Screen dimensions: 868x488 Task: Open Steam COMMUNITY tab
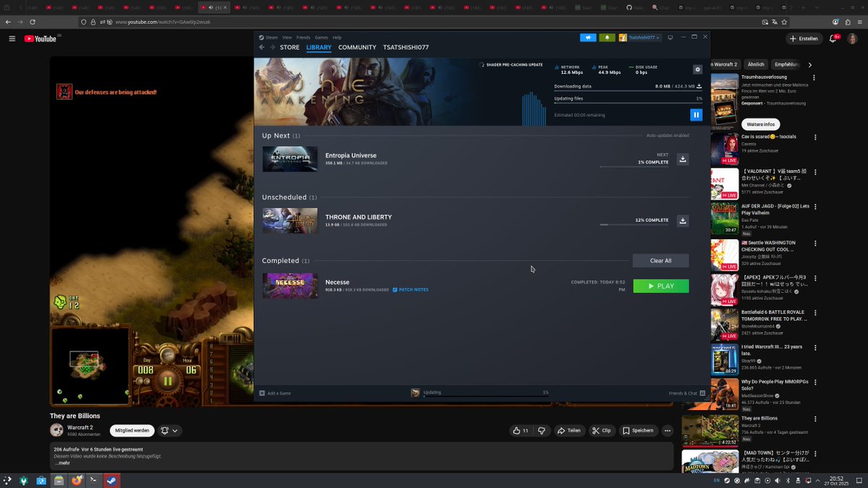[x=357, y=48]
